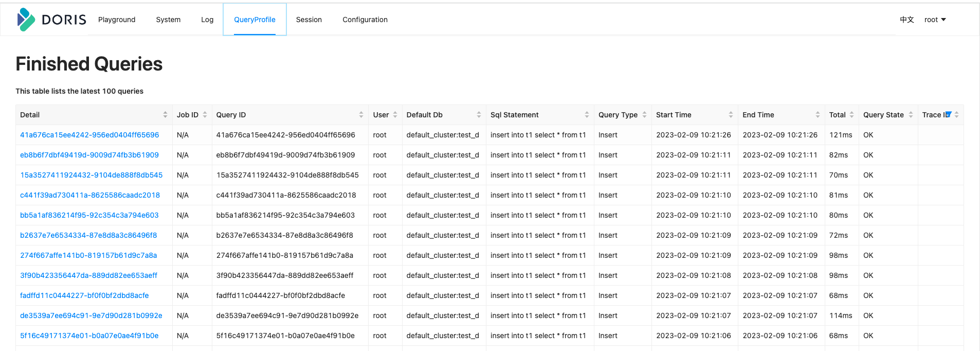
Task: Sort table by Sql Statement column arrows
Action: coord(587,115)
